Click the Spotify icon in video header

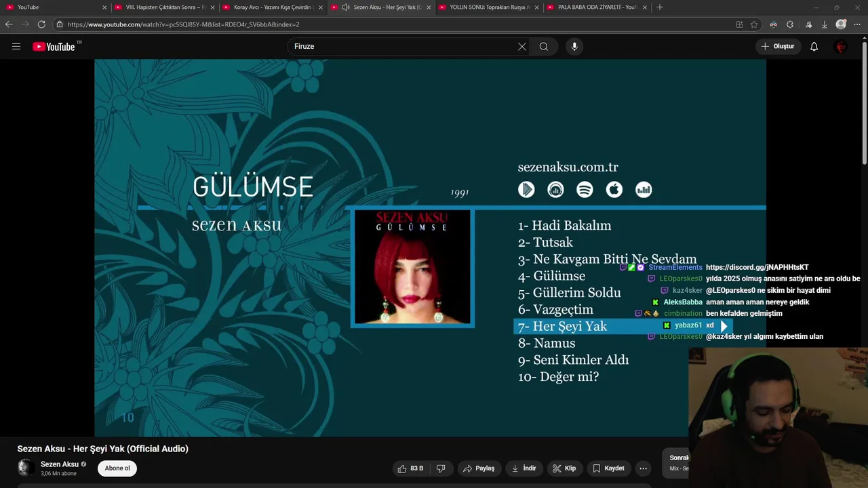585,190
